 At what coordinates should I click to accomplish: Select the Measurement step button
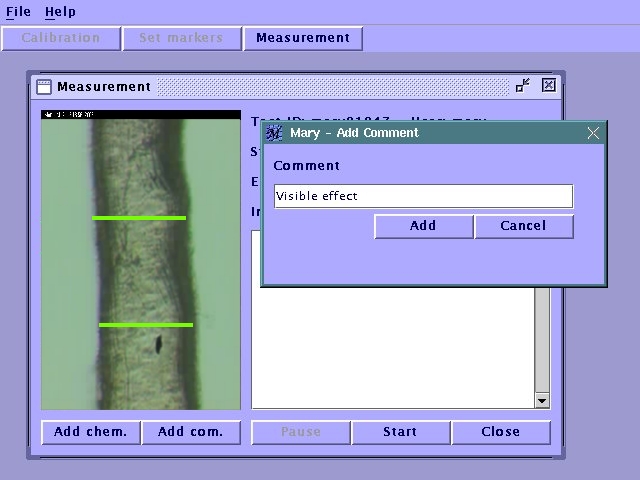click(303, 38)
